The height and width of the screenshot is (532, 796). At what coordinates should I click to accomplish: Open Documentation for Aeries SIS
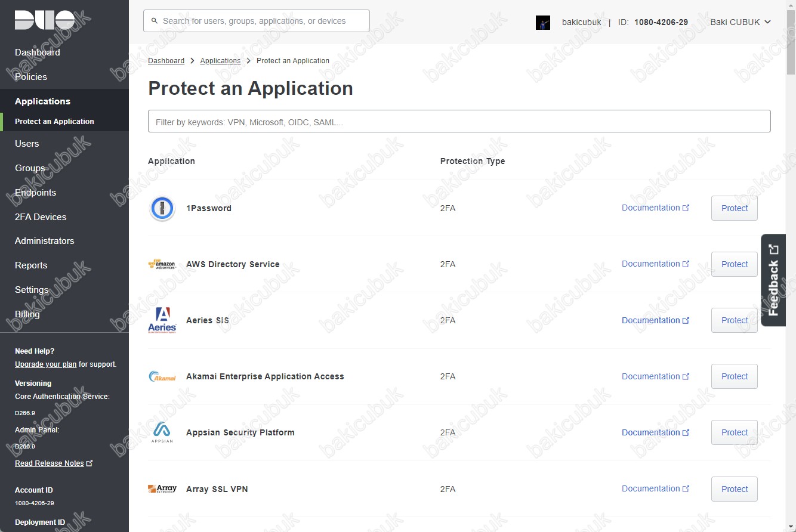pyautogui.click(x=656, y=320)
